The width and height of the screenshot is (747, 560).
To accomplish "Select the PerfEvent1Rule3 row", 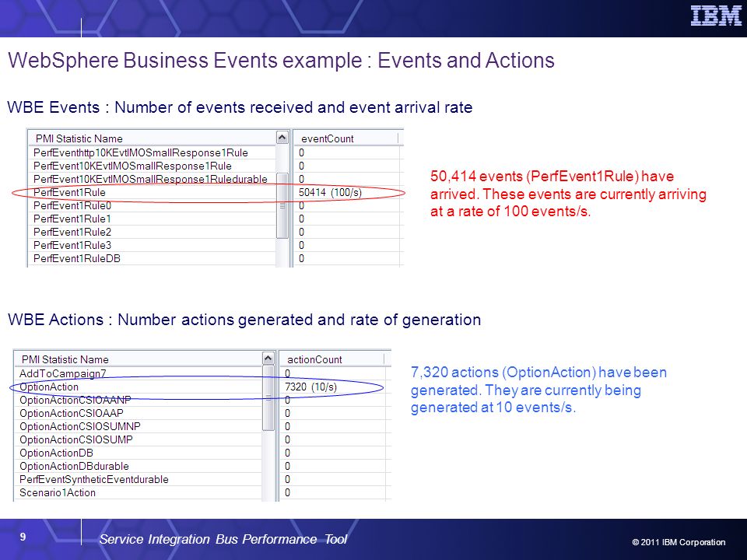I will (216, 245).
